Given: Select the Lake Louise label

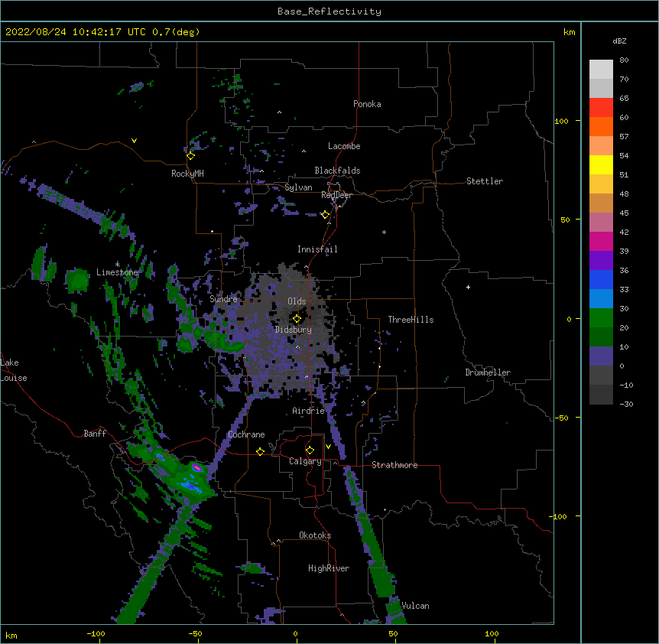Looking at the screenshot, I should coord(14,370).
